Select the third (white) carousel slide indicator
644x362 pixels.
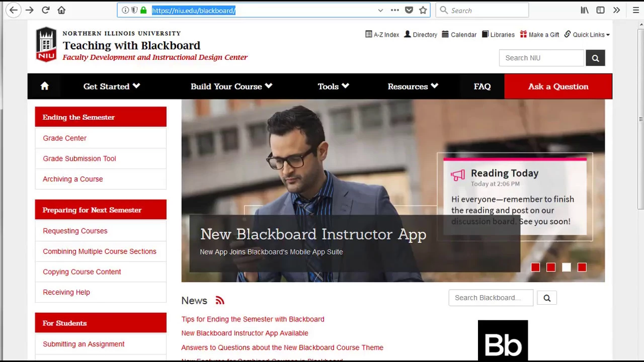pos(567,267)
